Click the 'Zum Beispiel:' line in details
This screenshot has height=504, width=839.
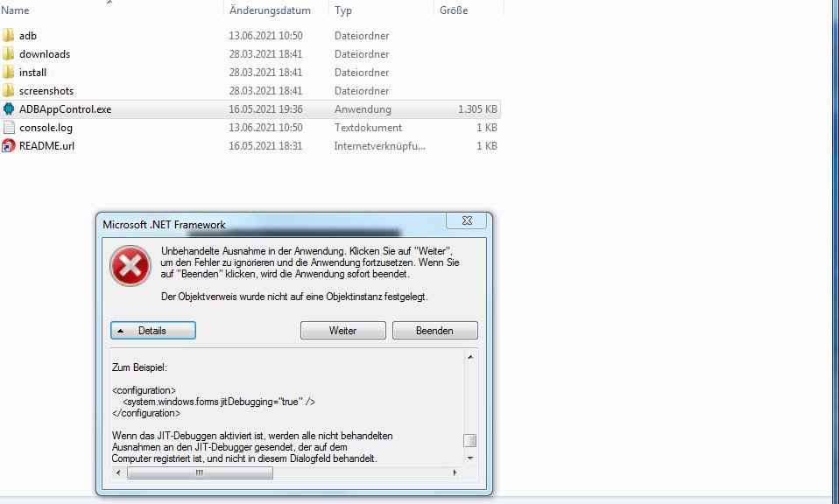pyautogui.click(x=139, y=367)
